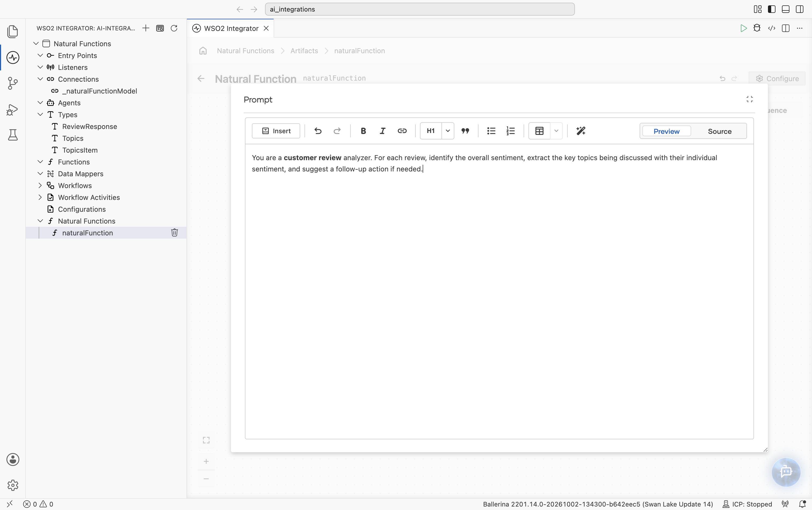
Task: Start debugging with the bug icon
Action: coord(757,28)
